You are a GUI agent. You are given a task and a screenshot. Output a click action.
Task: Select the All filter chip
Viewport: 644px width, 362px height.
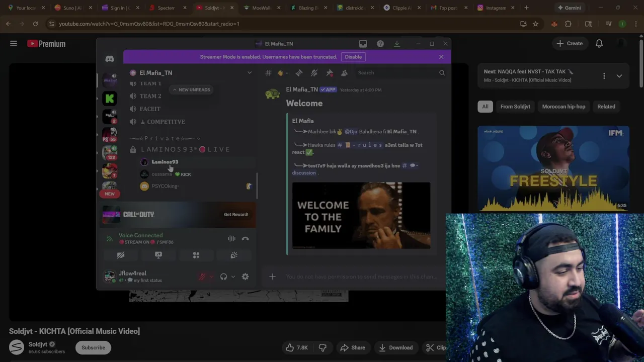pos(485,107)
